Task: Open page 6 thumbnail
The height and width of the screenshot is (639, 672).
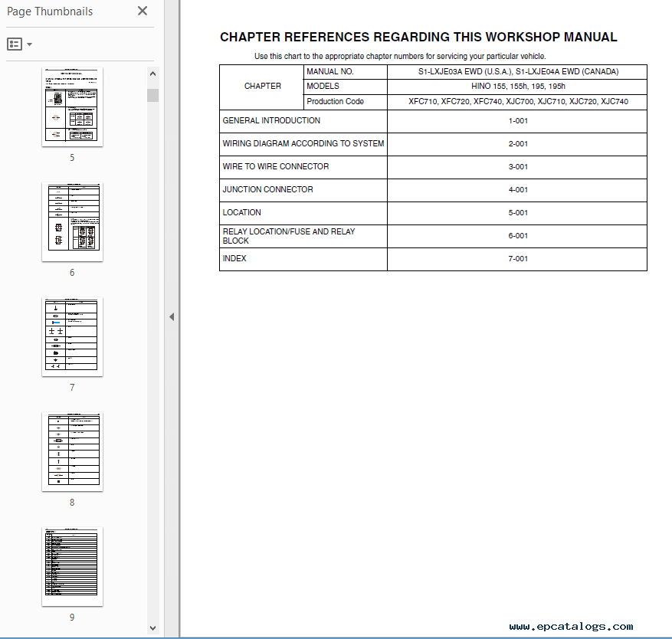Action: coord(72,222)
